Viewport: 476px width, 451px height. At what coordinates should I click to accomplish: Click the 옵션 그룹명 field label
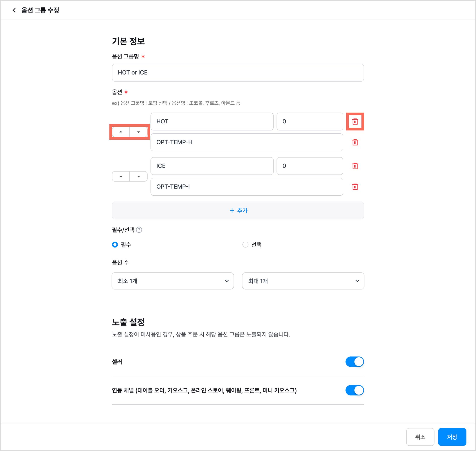[x=125, y=56]
